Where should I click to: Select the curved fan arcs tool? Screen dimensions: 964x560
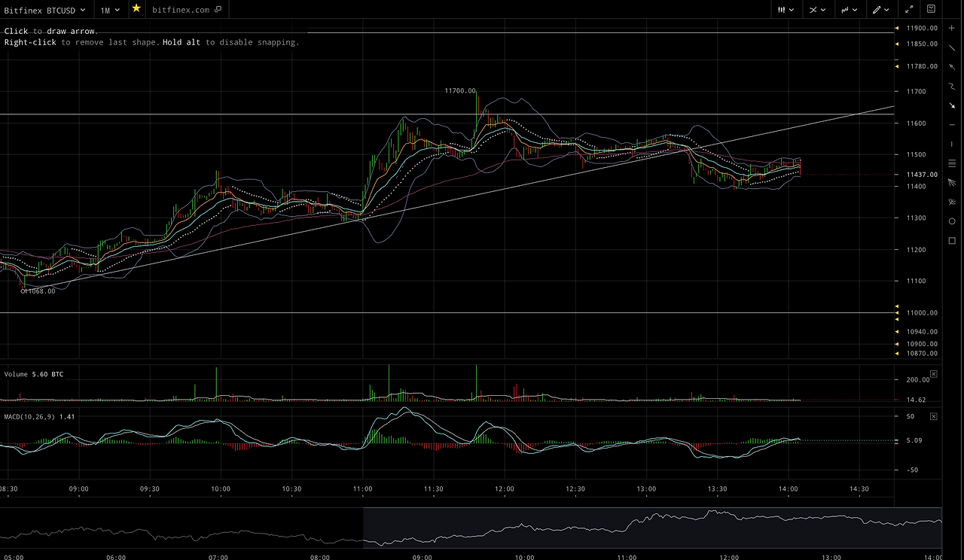(x=952, y=202)
